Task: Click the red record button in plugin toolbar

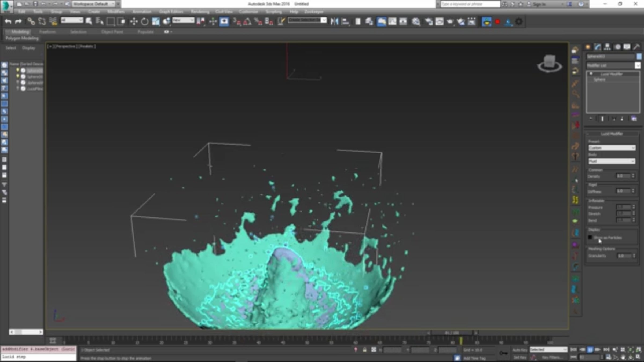Action: click(497, 22)
